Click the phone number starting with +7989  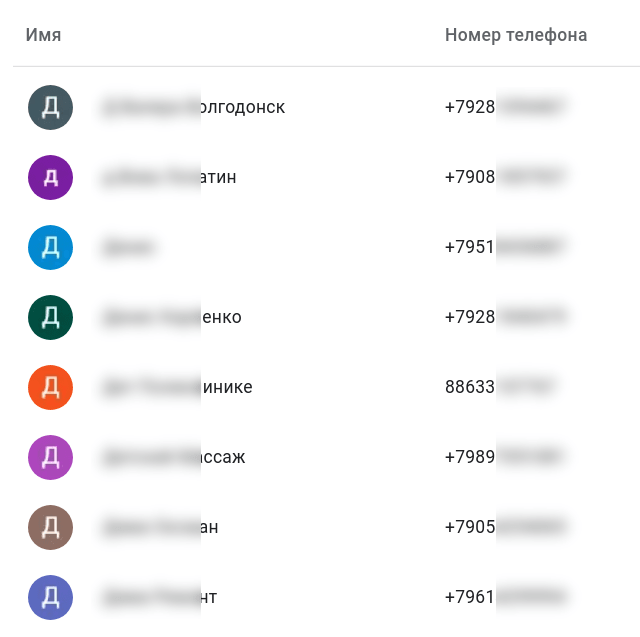(x=506, y=457)
